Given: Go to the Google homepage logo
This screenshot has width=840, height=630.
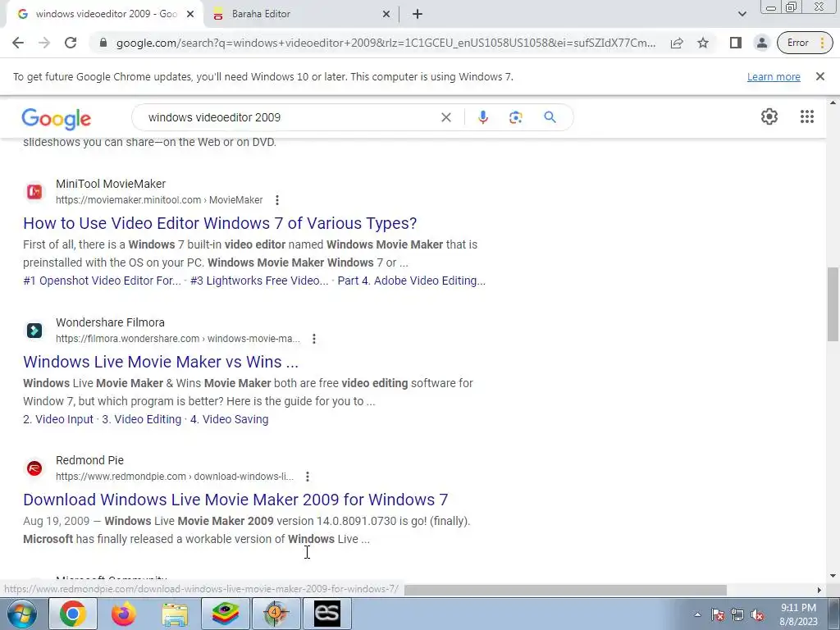Looking at the screenshot, I should click(57, 118).
